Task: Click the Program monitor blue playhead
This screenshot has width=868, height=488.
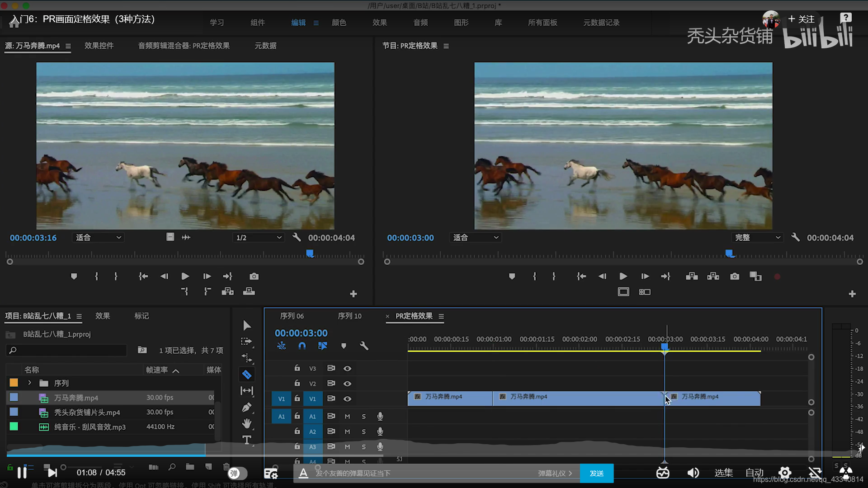Action: coord(729,253)
